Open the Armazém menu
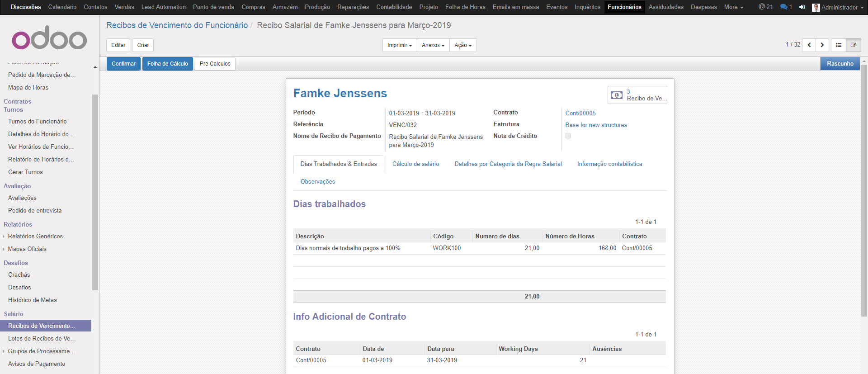Screen dimensions: 868x374 point(285,7)
